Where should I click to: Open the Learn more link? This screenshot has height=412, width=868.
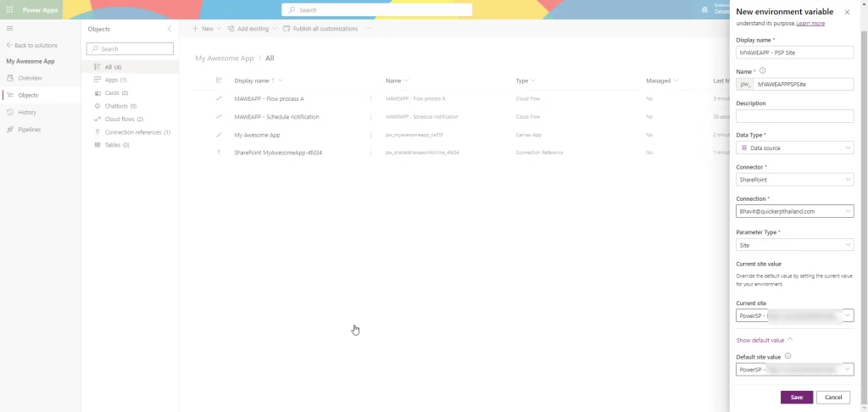tap(810, 23)
